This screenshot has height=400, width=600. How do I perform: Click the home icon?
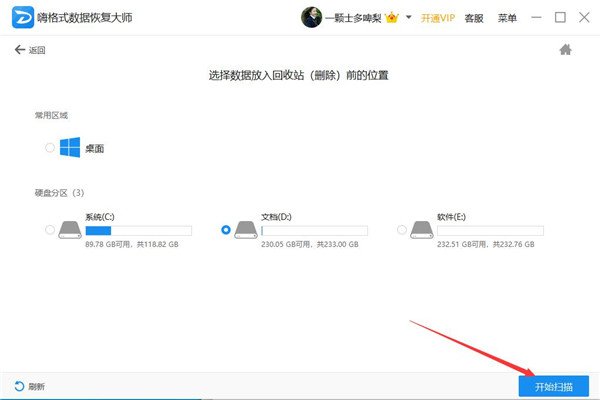[x=565, y=49]
